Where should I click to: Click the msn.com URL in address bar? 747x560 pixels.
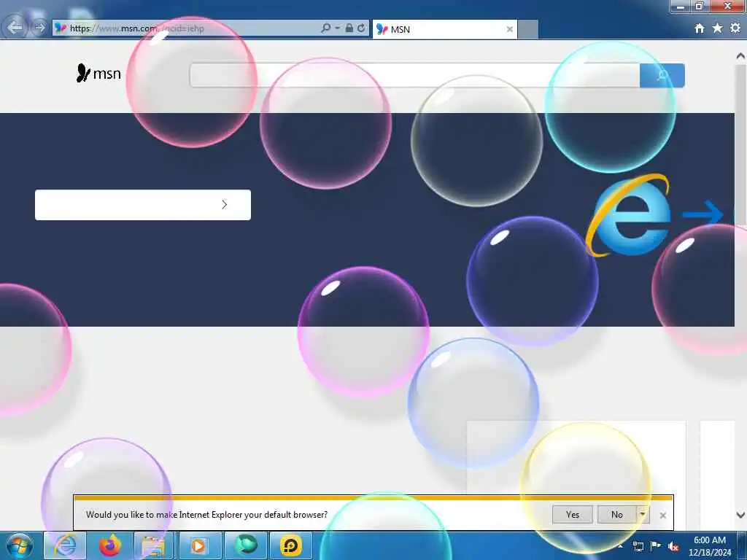click(136, 28)
